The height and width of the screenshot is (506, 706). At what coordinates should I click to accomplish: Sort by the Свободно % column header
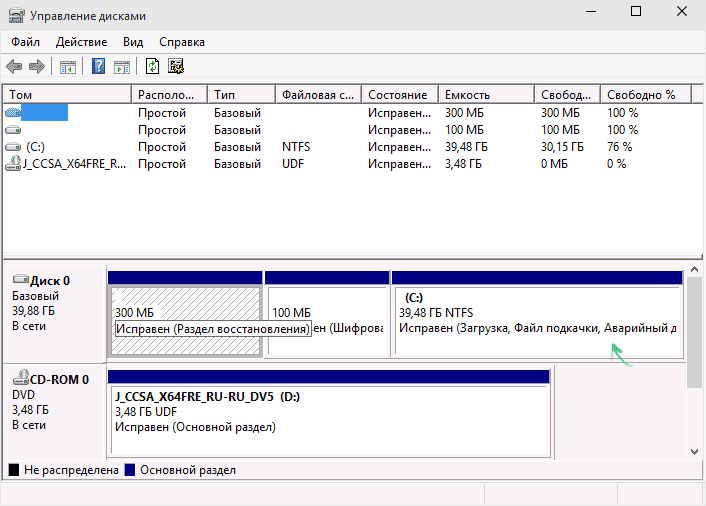[x=646, y=95]
